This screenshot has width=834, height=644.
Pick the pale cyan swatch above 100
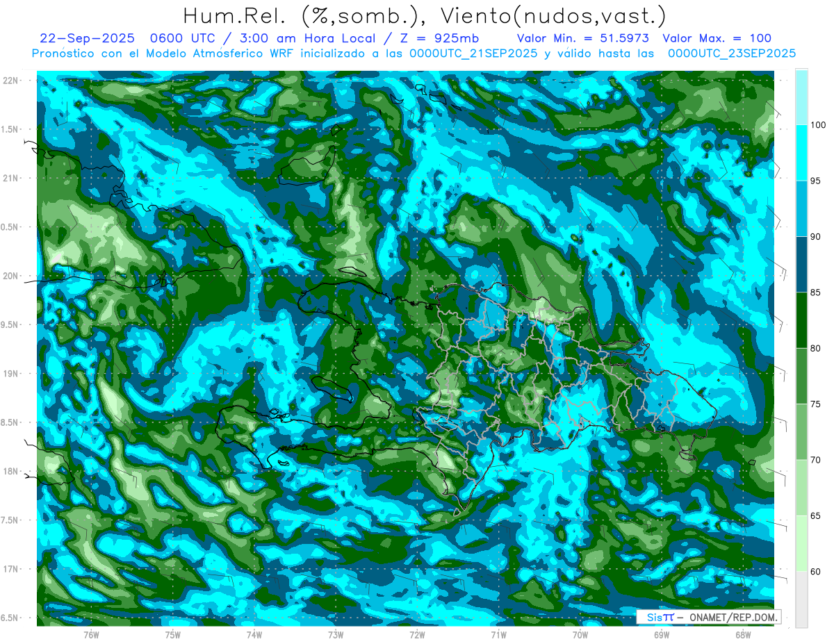(x=801, y=97)
